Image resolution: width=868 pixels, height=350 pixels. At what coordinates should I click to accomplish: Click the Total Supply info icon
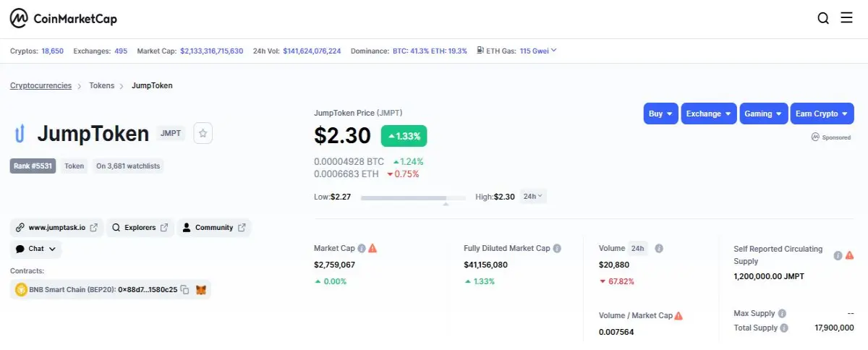point(785,328)
